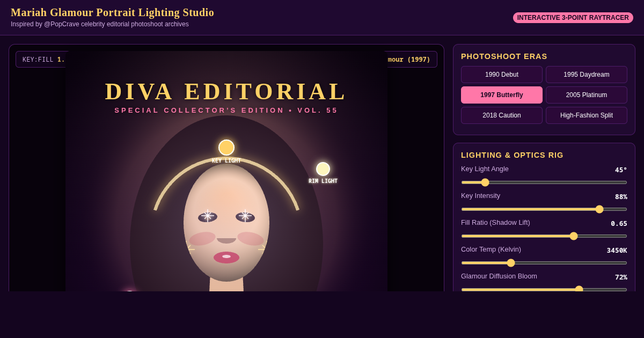Click the 0.65 fill ratio value
This screenshot has height=338, width=644.
619,224
